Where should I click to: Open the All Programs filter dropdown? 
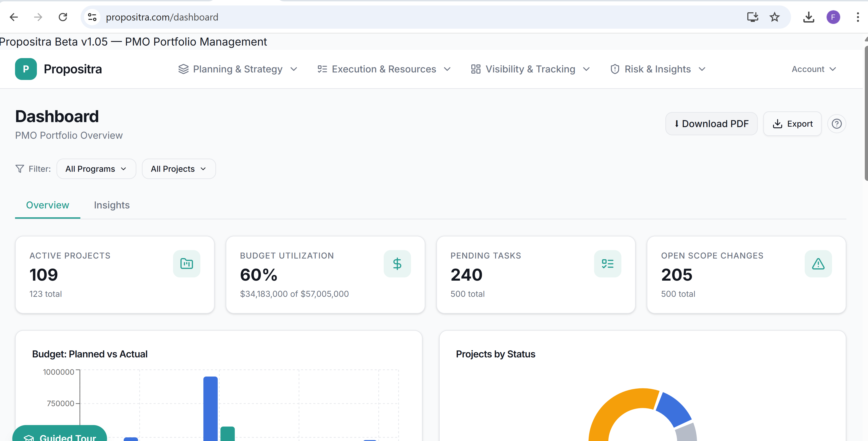(96, 169)
